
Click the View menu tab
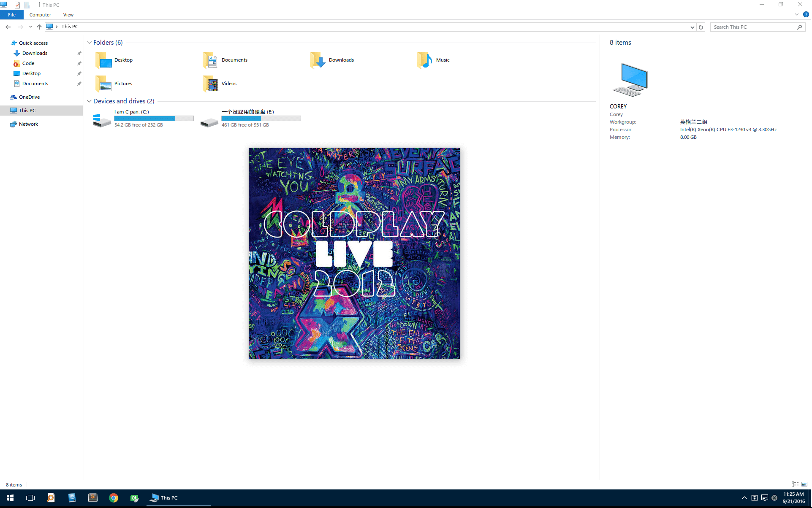click(x=68, y=15)
